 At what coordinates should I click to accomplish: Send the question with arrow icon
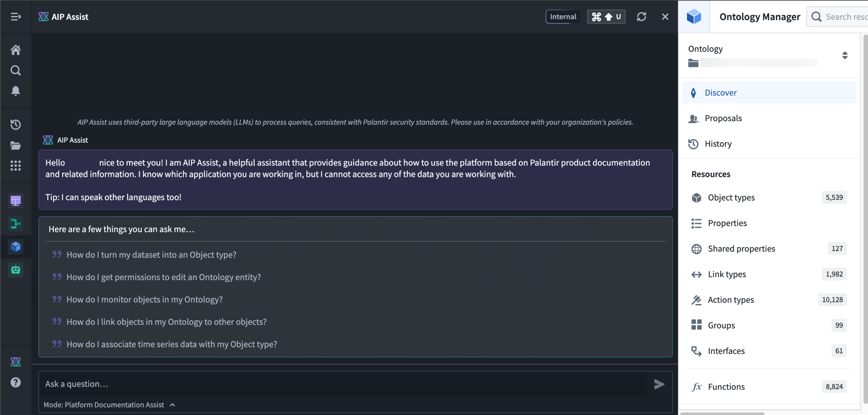pos(659,384)
